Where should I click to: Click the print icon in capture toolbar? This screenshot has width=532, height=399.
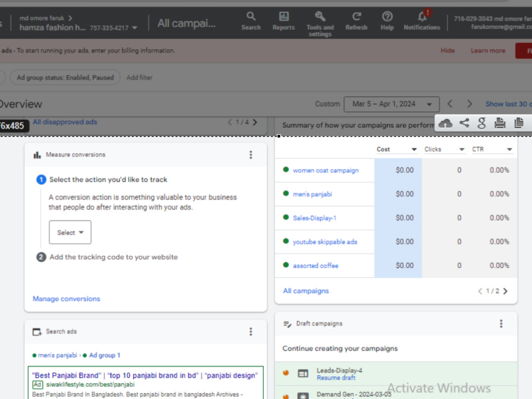point(500,123)
